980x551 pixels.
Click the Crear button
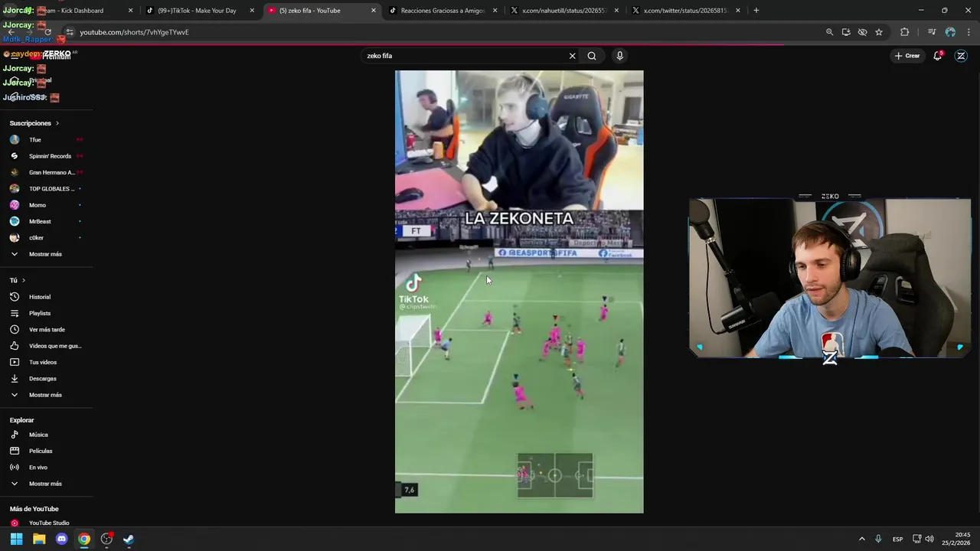pos(907,56)
